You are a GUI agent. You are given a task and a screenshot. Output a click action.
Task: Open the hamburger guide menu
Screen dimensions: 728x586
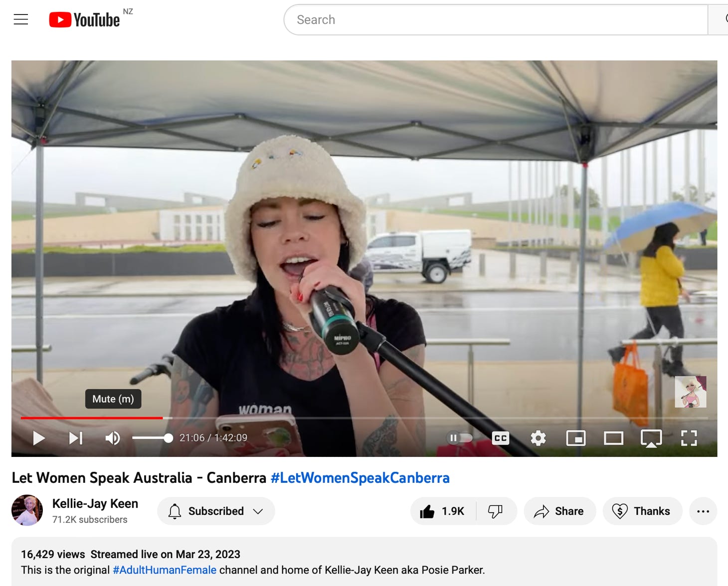(21, 19)
